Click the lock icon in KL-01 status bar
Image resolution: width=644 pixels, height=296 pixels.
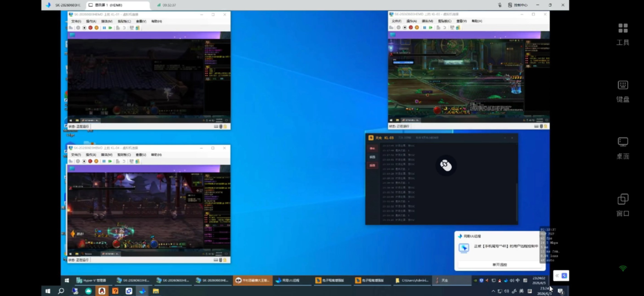[x=225, y=126]
